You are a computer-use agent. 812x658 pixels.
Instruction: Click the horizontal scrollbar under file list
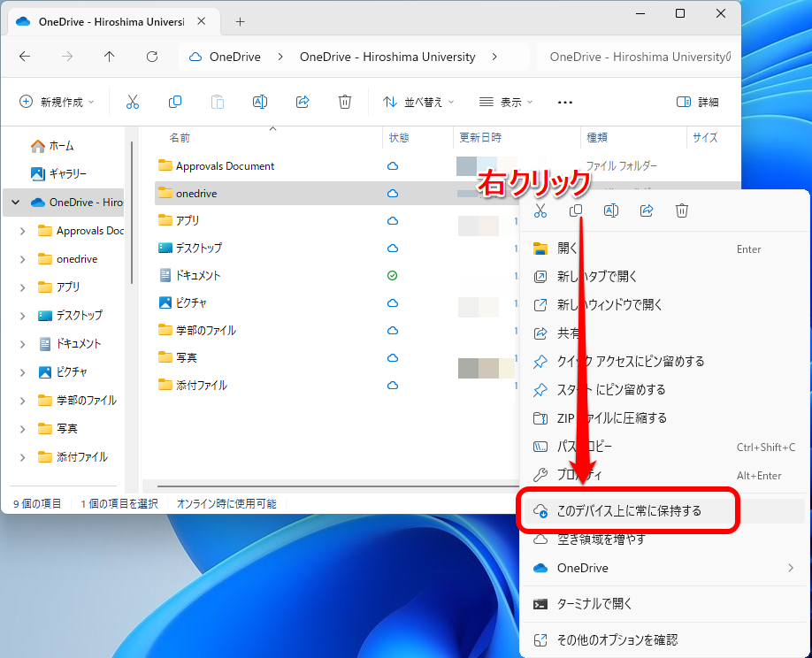338,486
